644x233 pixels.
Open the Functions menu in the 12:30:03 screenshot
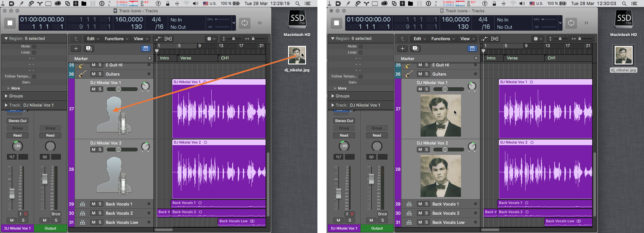443,39
